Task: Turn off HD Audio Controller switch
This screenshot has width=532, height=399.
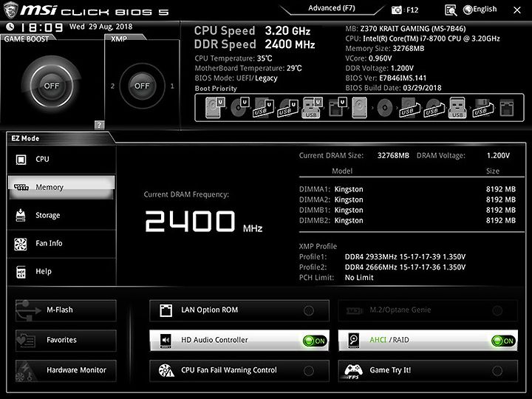Action: 315,341
